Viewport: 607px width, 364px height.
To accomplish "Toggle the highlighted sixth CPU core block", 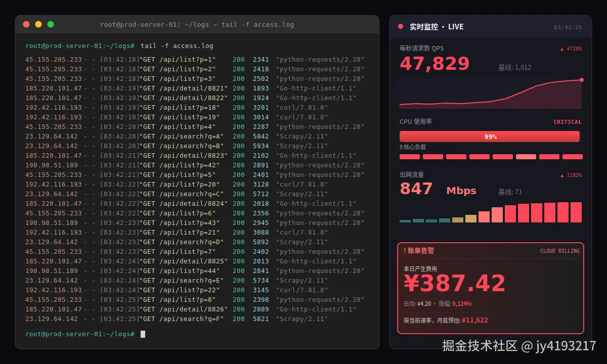I will point(526,157).
